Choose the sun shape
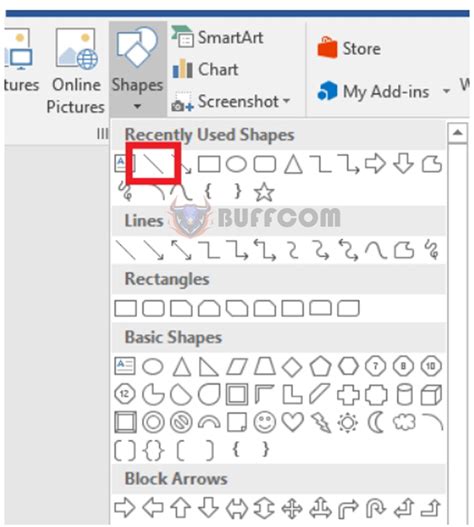Image resolution: width=474 pixels, height=527 pixels. [348, 422]
